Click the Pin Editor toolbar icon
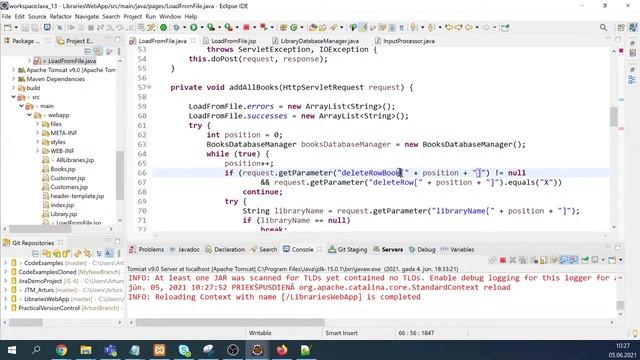Viewport: 640px width, 360px height. [505, 27]
